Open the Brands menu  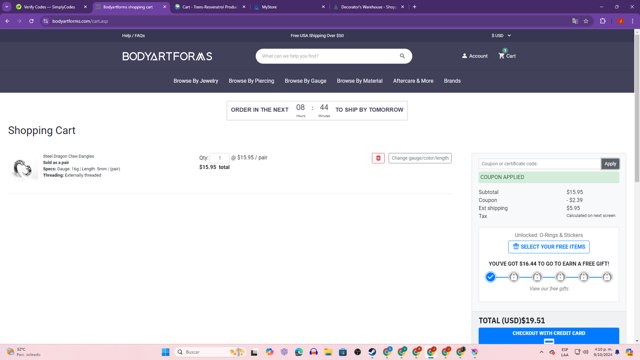pos(452,81)
